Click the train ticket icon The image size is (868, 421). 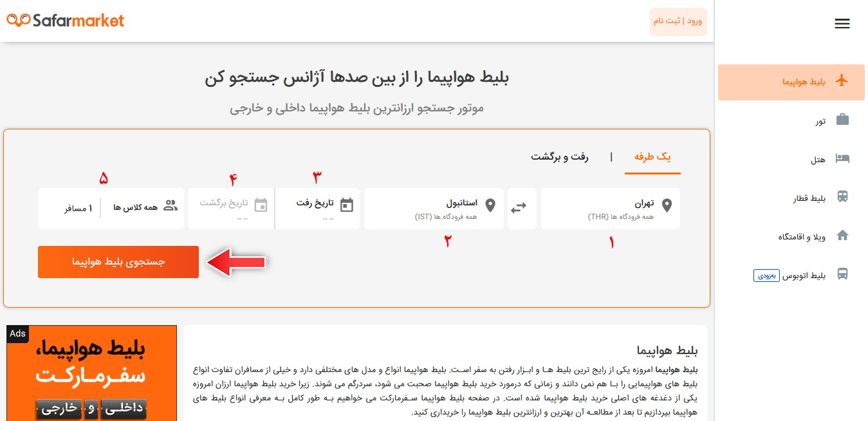tap(842, 197)
